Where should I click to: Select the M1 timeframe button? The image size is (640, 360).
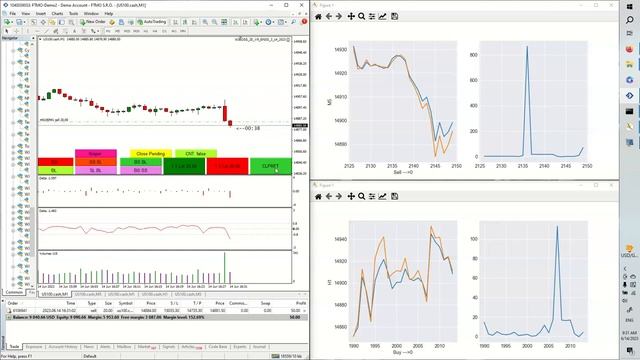coord(108,31)
